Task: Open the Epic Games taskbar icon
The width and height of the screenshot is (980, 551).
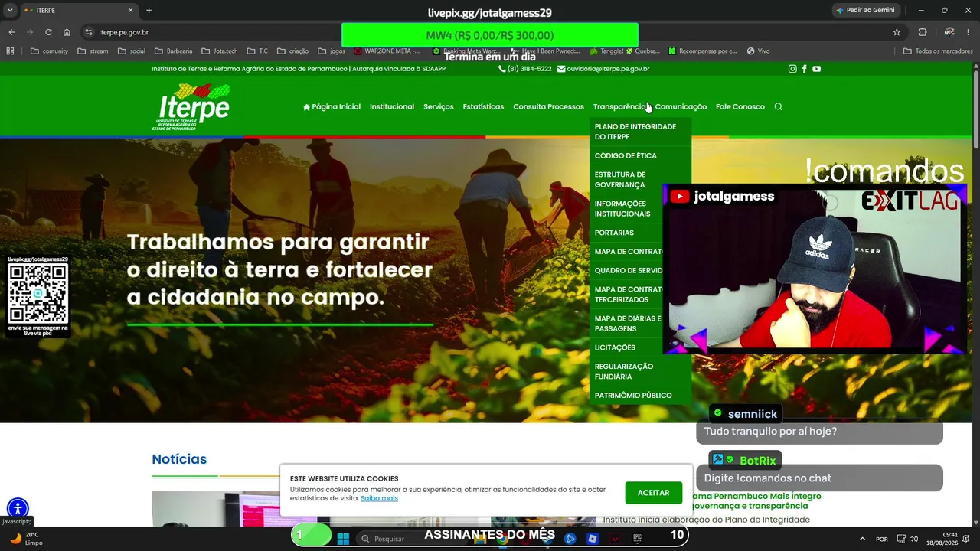Action: (637, 539)
